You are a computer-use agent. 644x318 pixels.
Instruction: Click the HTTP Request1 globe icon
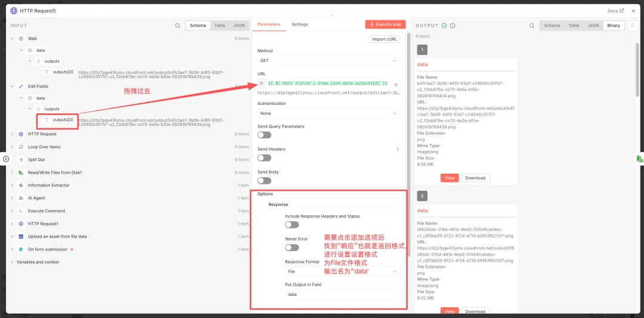[21, 224]
